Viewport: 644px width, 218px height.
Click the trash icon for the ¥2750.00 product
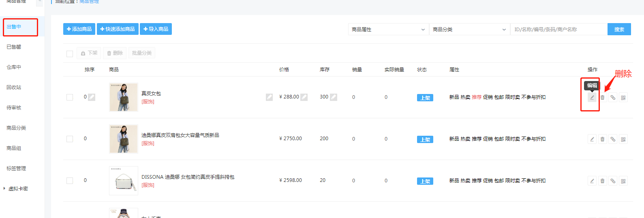click(x=603, y=139)
